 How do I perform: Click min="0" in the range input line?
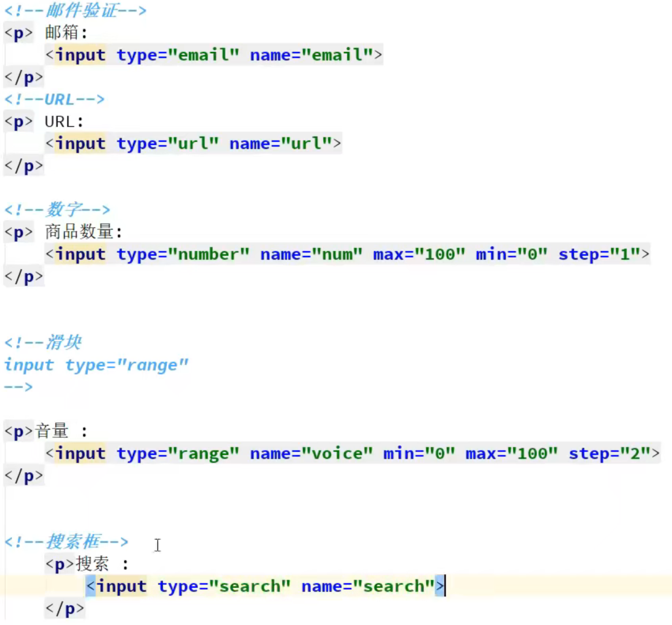(419, 453)
